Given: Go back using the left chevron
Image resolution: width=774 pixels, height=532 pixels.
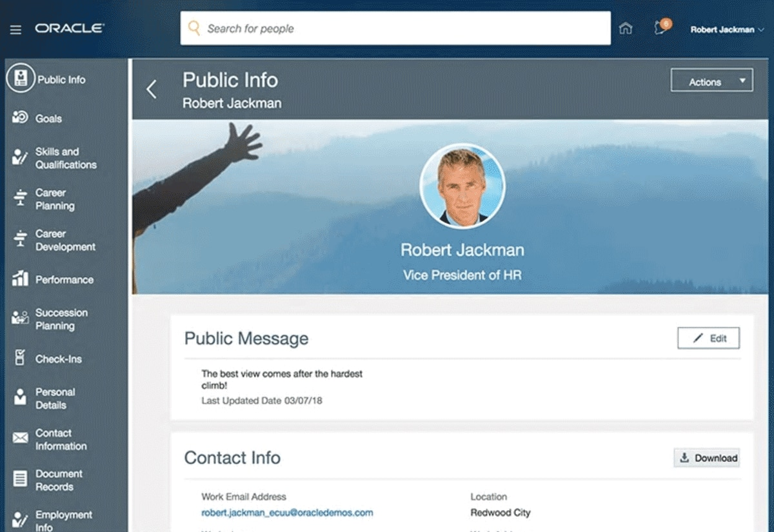Looking at the screenshot, I should coord(152,89).
